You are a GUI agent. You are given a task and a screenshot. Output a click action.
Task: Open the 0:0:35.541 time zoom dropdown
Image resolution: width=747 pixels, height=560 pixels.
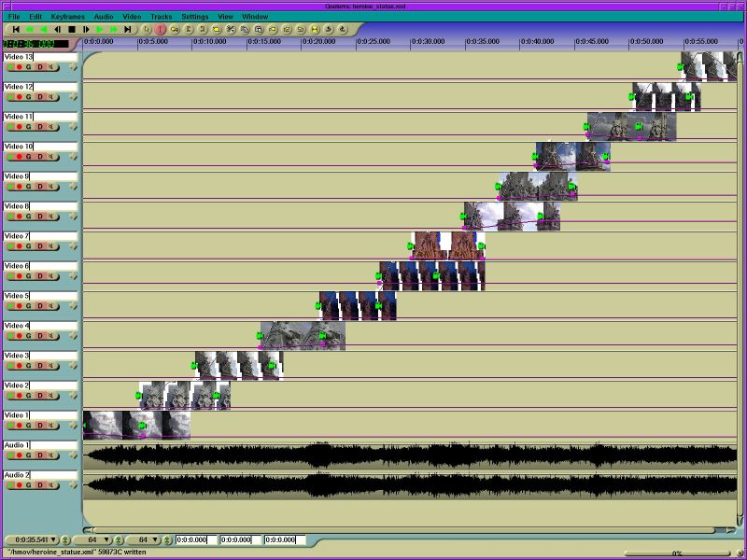coord(53,539)
